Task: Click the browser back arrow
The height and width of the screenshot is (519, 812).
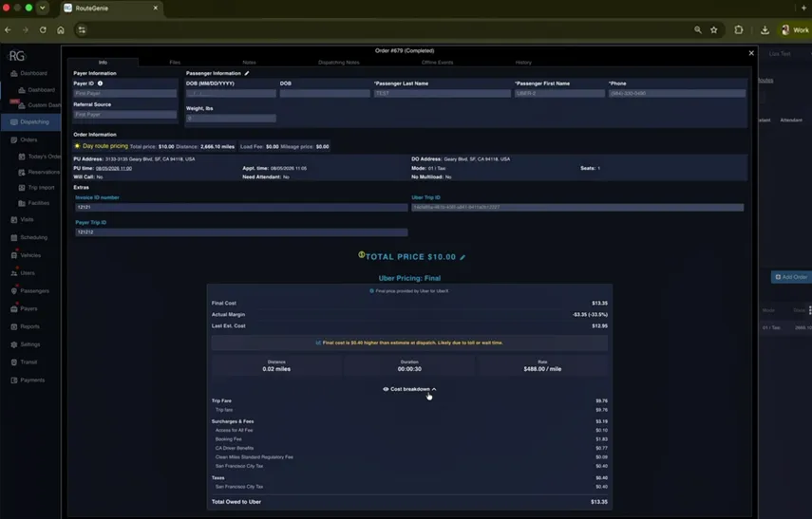Action: (x=8, y=30)
